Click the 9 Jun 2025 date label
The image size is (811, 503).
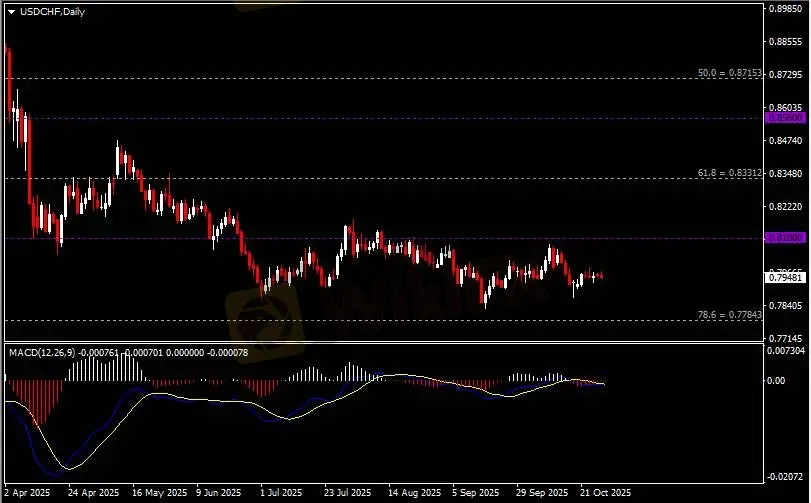[219, 493]
